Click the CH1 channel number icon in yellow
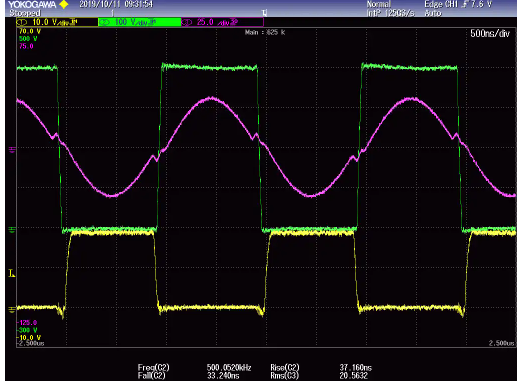Image resolution: width=518 pixels, height=381 pixels. [x=22, y=23]
